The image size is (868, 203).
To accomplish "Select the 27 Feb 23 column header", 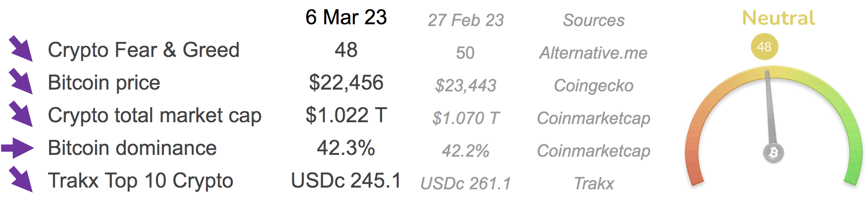I will [465, 20].
